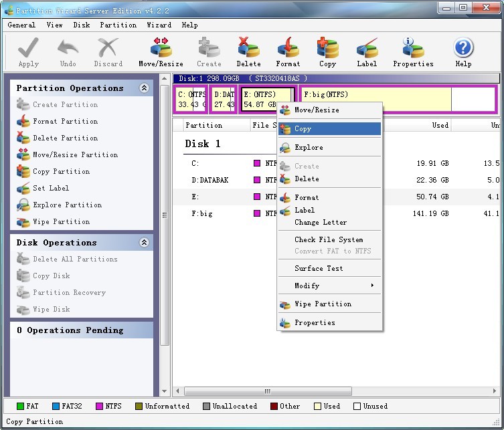504x430 pixels.
Task: Click Copy Partition in the sidebar
Action: (x=53, y=171)
